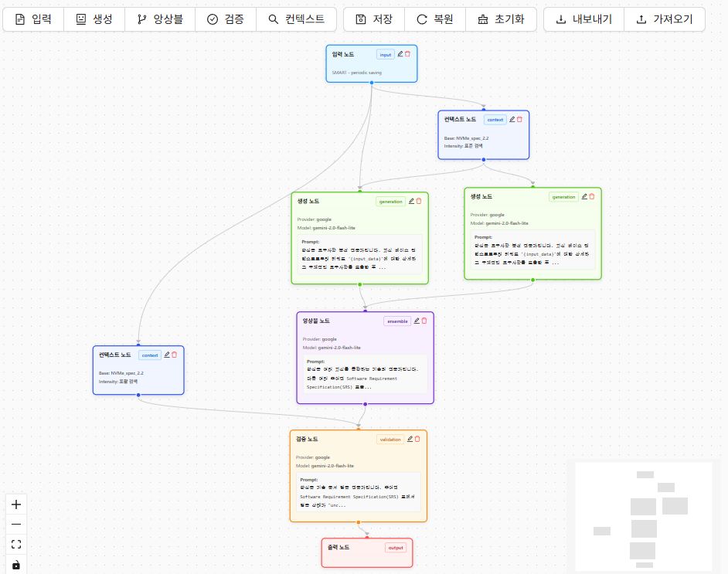This screenshot has height=574, width=728.
Task: Edit the 컨텍스트 노드 with 포괄 검색 intensity
Action: point(167,355)
